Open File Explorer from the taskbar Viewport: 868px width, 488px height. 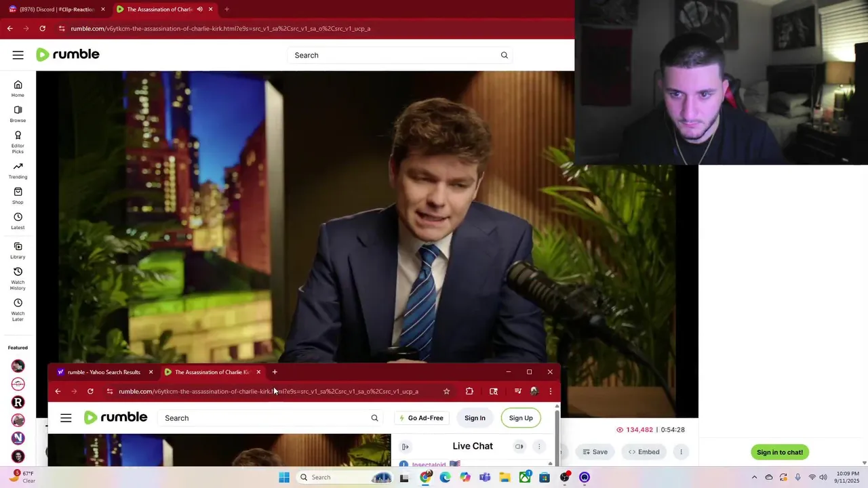505,477
